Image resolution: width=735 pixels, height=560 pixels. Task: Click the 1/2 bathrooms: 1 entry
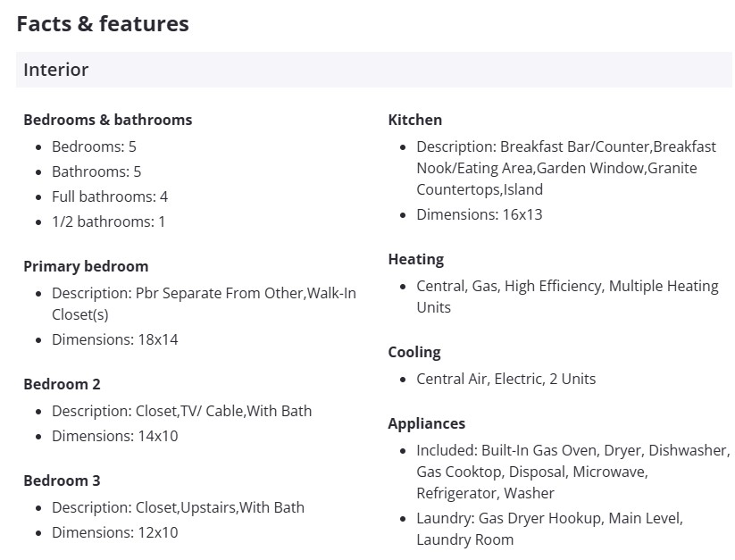click(108, 221)
